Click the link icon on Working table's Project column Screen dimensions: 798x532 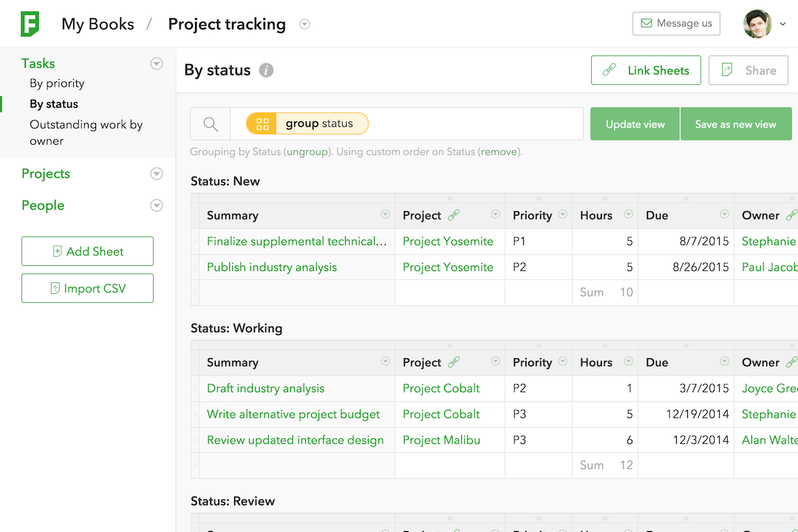pos(454,362)
